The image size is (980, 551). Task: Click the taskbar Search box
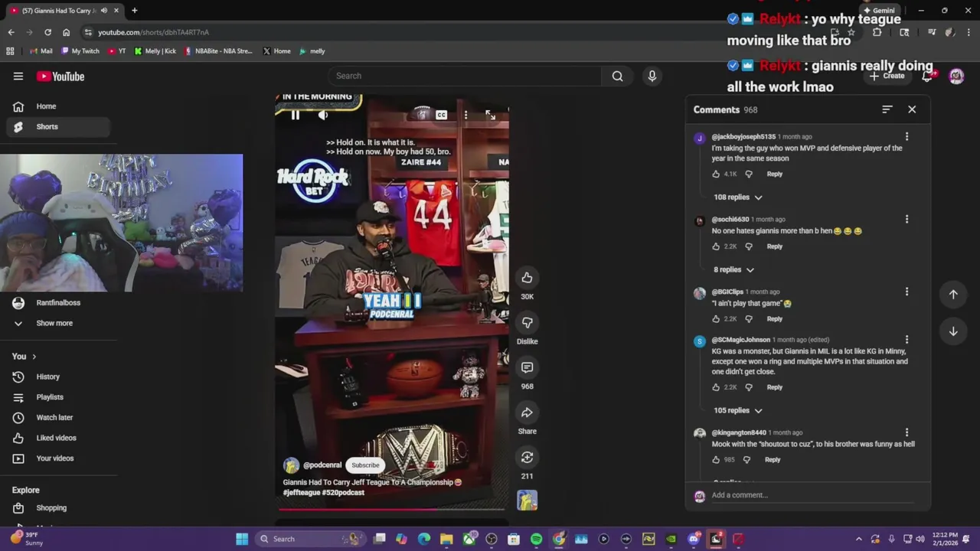[x=309, y=539]
